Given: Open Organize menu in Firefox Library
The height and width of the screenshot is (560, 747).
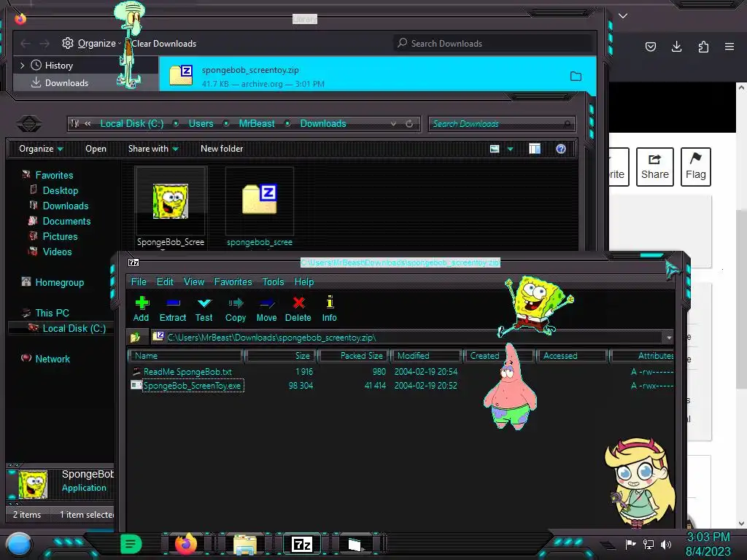Looking at the screenshot, I should [91, 43].
